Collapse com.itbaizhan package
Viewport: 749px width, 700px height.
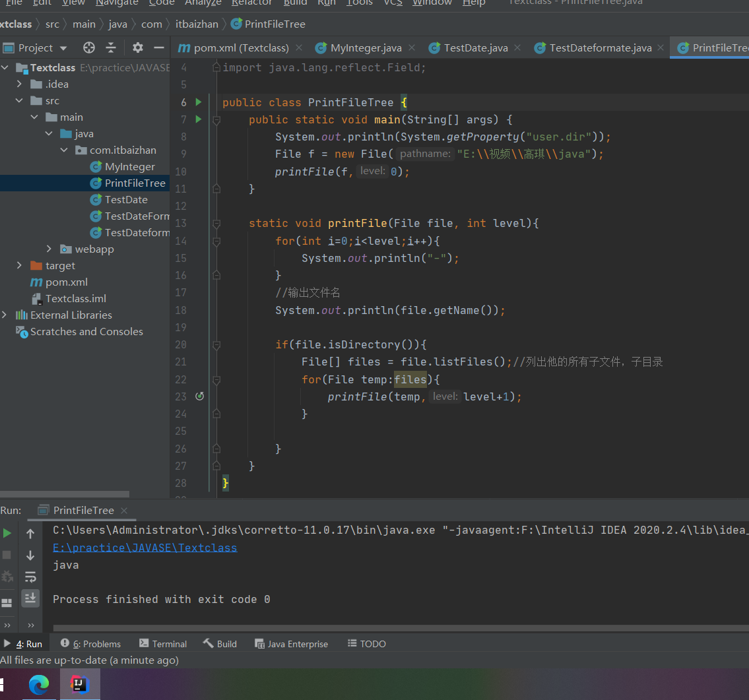[x=64, y=150]
